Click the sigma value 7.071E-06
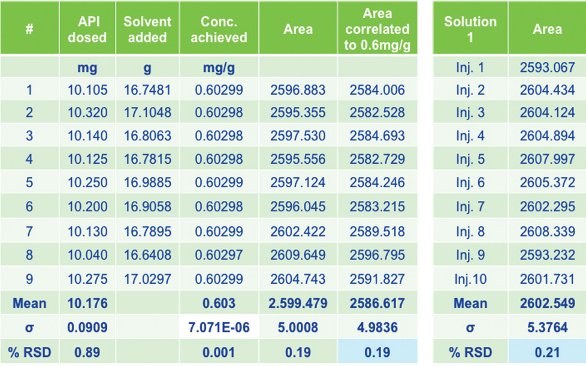This screenshot has width=586, height=366. coord(219,327)
